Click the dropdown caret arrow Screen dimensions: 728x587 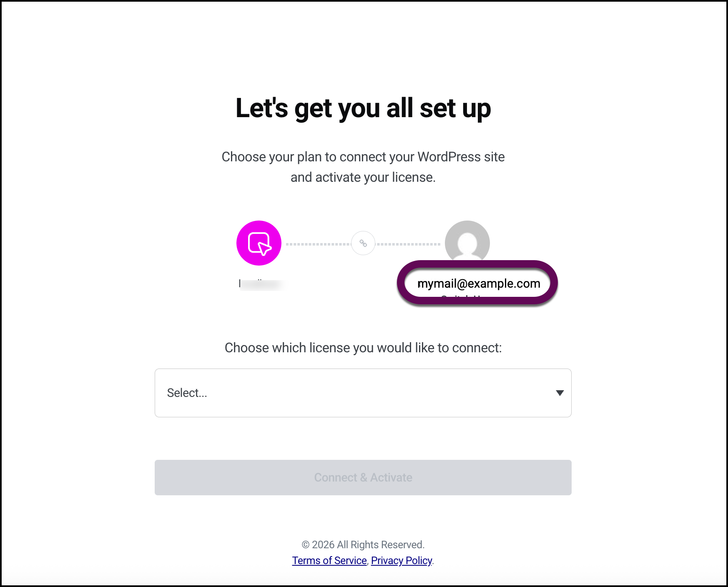560,393
